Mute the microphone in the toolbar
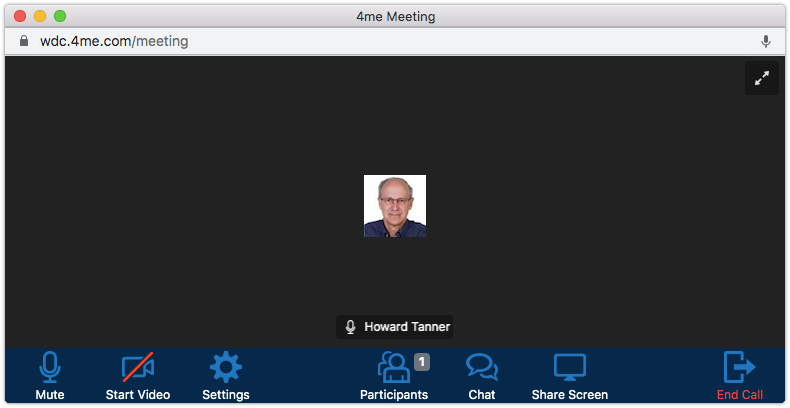790x408 pixels. 49,376
